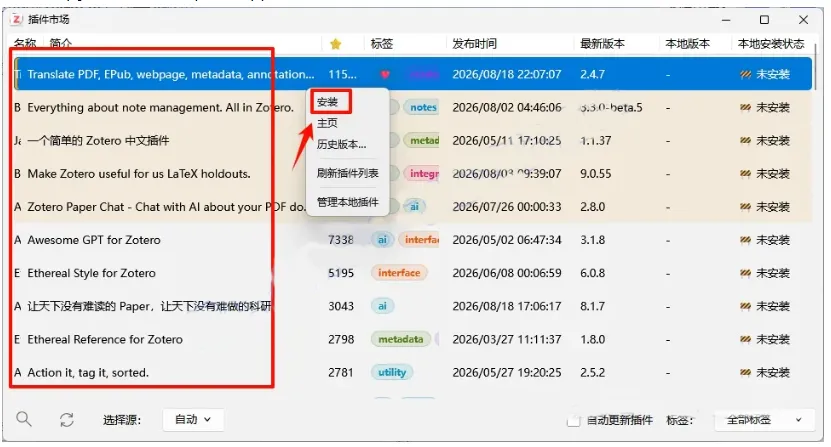Select 管理本地插件 in the context menu
This screenshot has width=831, height=447.
coord(348,202)
